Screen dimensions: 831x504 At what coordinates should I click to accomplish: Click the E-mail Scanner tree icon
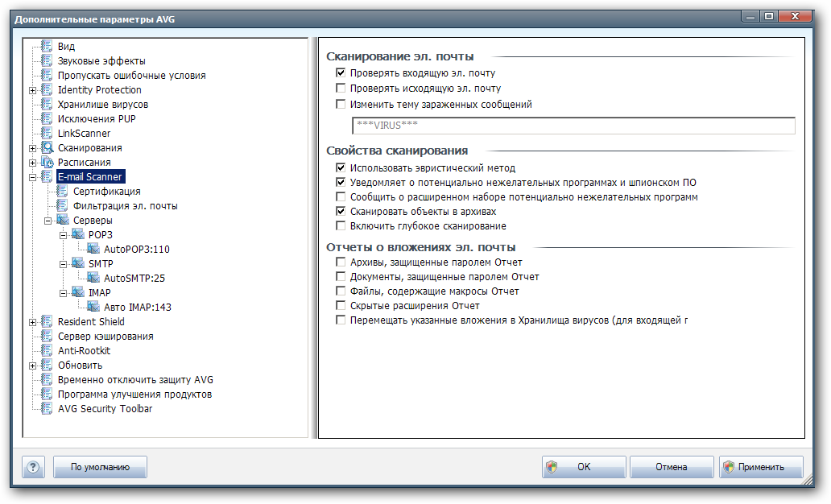click(x=47, y=176)
